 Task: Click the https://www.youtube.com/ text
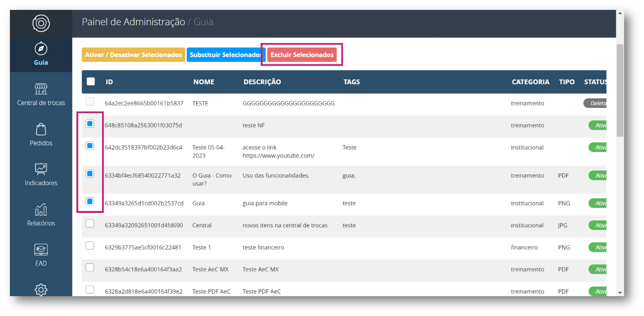point(278,156)
